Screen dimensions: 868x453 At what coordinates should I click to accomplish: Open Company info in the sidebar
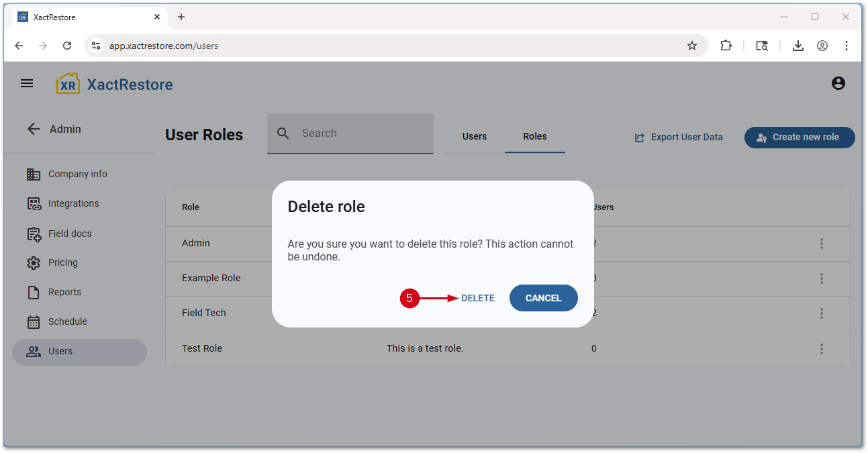click(x=77, y=174)
